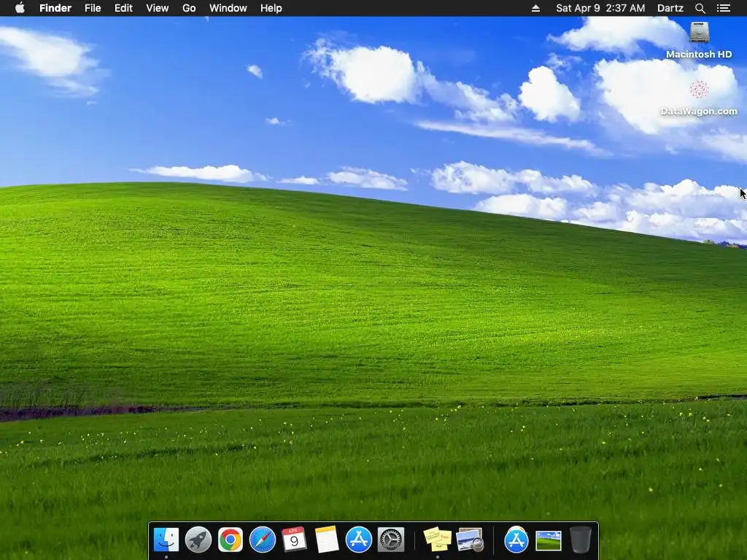Open the Go menu
The width and height of the screenshot is (747, 560).
click(x=189, y=8)
